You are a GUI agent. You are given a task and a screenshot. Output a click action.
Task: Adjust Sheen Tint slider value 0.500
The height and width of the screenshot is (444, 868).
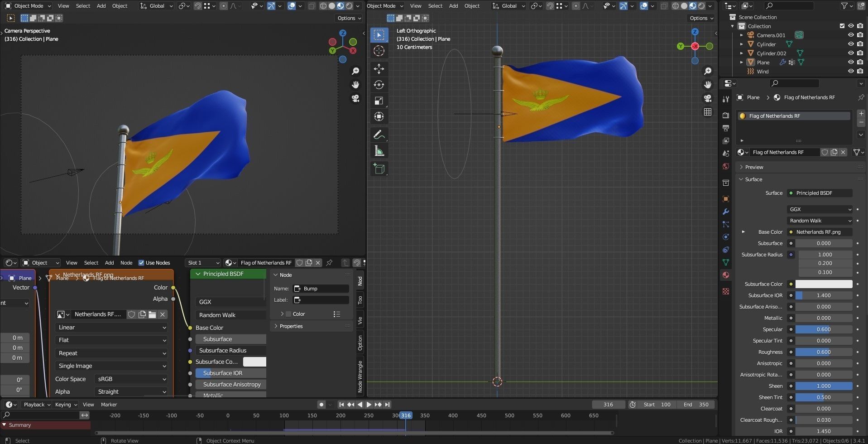point(824,397)
